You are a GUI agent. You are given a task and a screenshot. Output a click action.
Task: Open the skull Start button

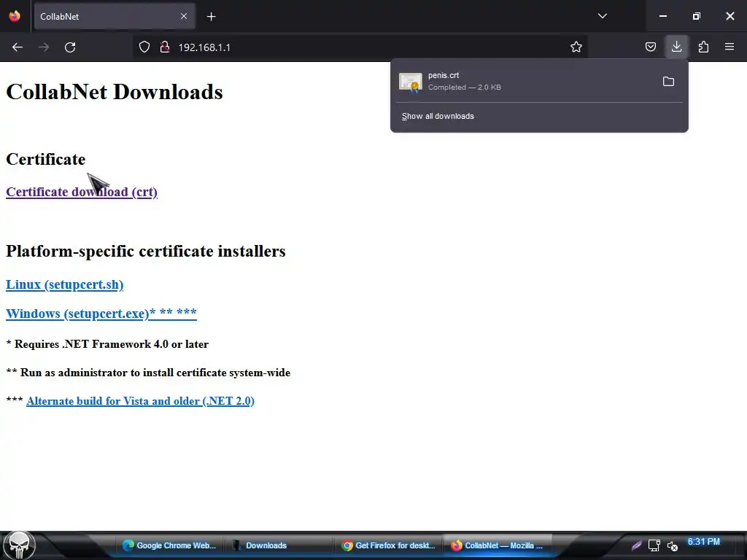(18, 545)
